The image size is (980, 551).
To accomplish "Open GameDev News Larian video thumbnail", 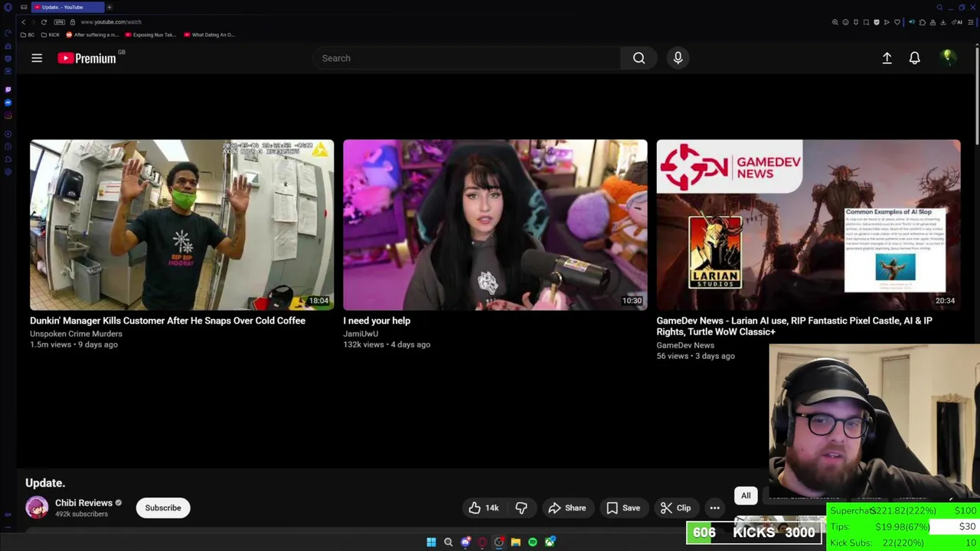I will [808, 225].
